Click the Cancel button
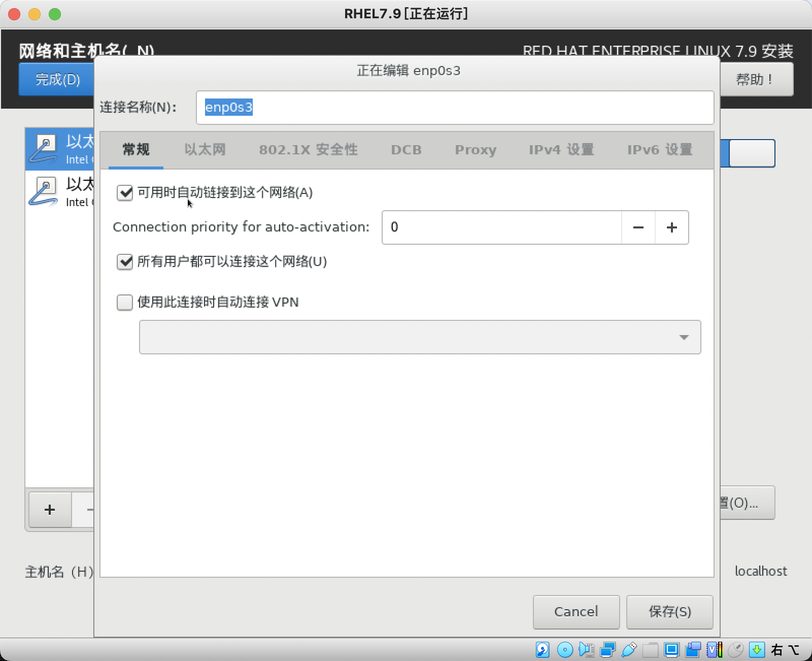 [x=576, y=612]
